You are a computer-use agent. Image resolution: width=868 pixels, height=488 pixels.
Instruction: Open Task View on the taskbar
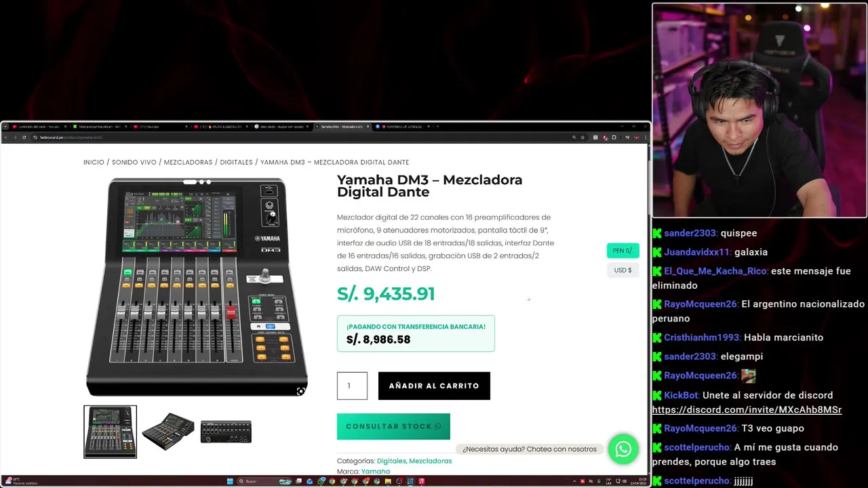(x=298, y=481)
